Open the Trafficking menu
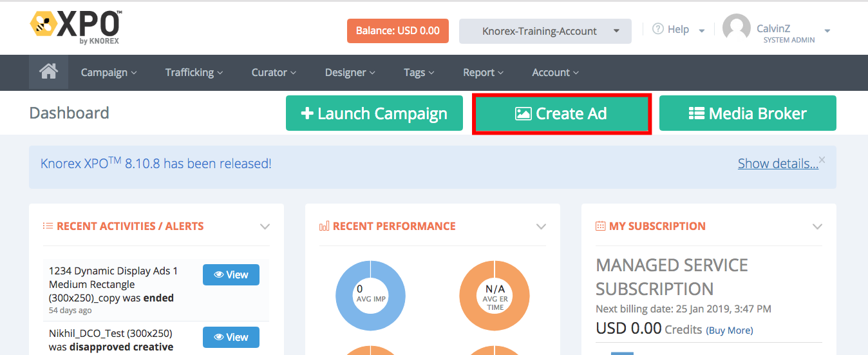The height and width of the screenshot is (355, 868). pos(193,73)
